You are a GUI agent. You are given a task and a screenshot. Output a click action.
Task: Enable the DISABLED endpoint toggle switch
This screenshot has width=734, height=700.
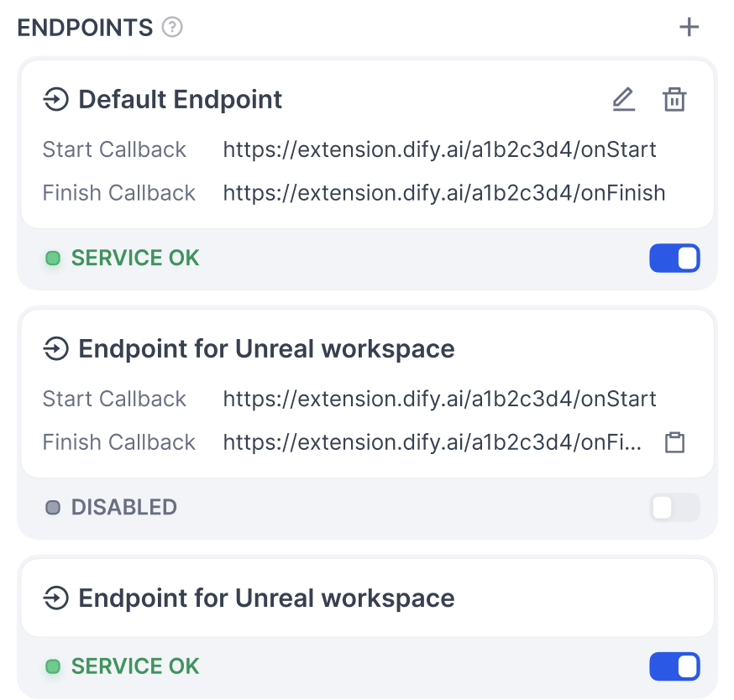[x=674, y=508]
